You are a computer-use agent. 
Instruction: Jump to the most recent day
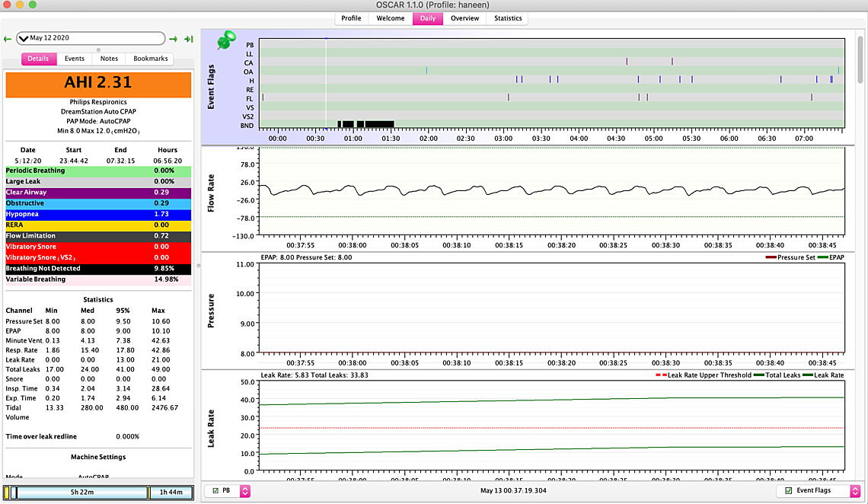click(x=188, y=39)
